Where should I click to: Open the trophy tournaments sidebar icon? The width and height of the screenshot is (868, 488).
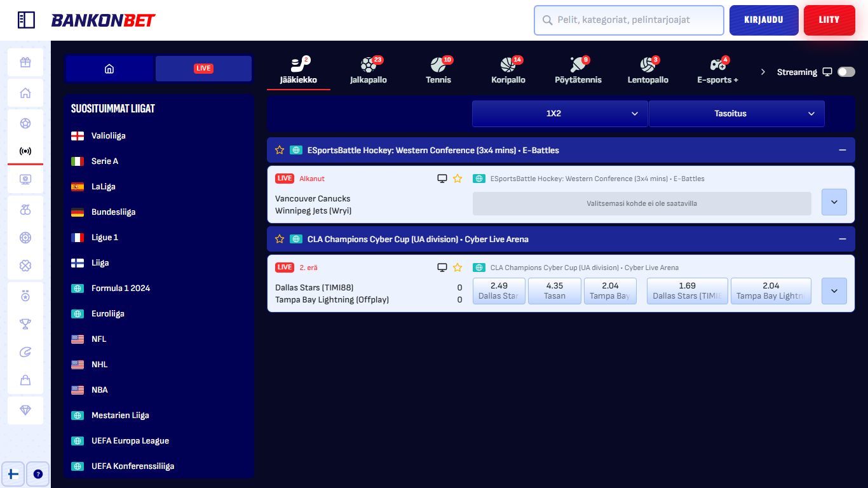tap(25, 324)
